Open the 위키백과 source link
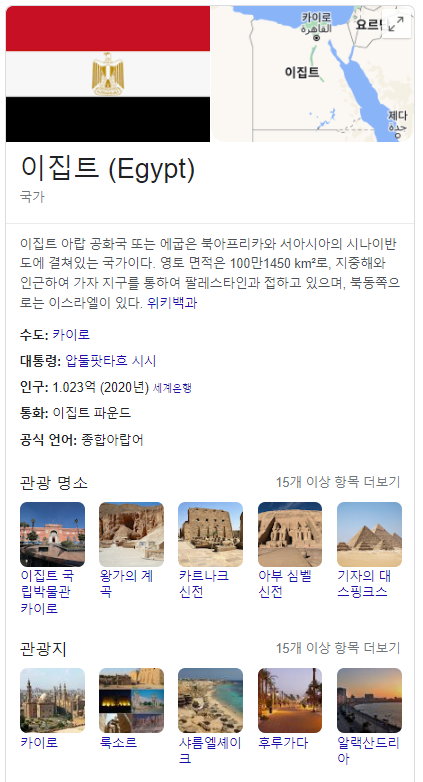 click(172, 303)
